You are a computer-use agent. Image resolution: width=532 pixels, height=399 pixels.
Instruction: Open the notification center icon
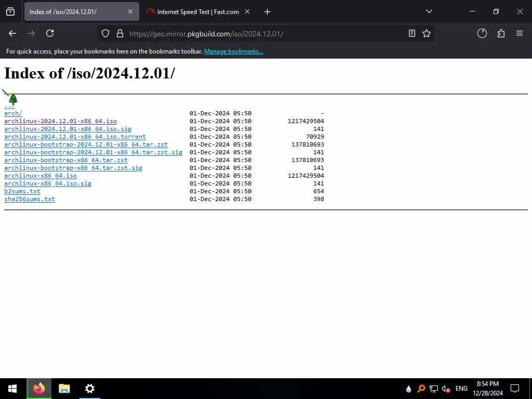515,389
